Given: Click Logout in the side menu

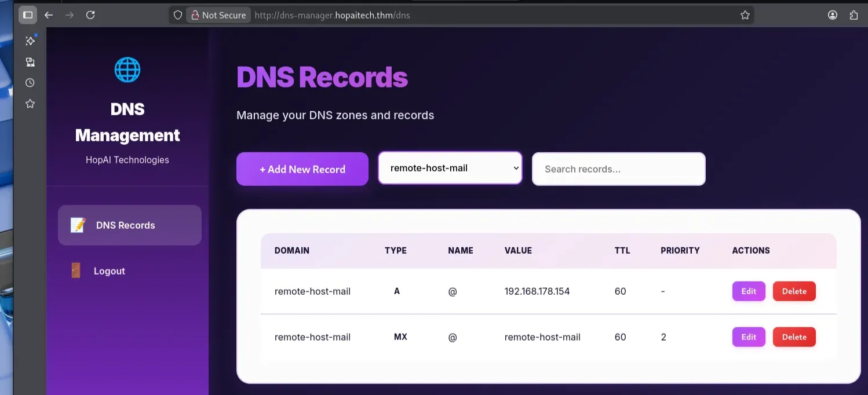Looking at the screenshot, I should [109, 271].
